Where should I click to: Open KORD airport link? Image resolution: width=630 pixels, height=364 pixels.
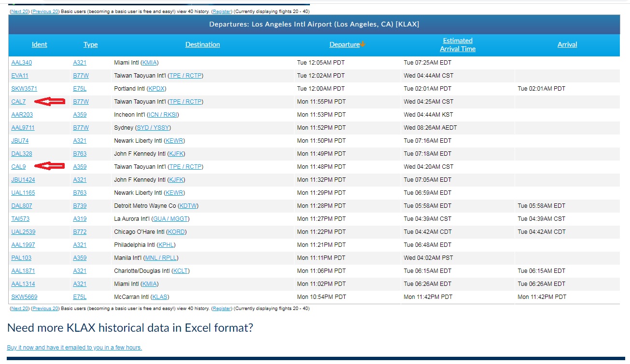176,232
